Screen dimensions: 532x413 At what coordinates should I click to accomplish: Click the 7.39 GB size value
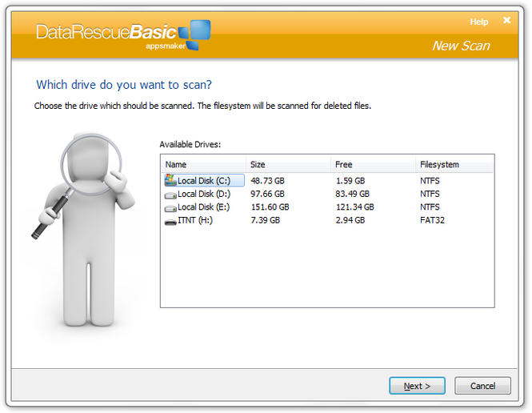coord(266,220)
